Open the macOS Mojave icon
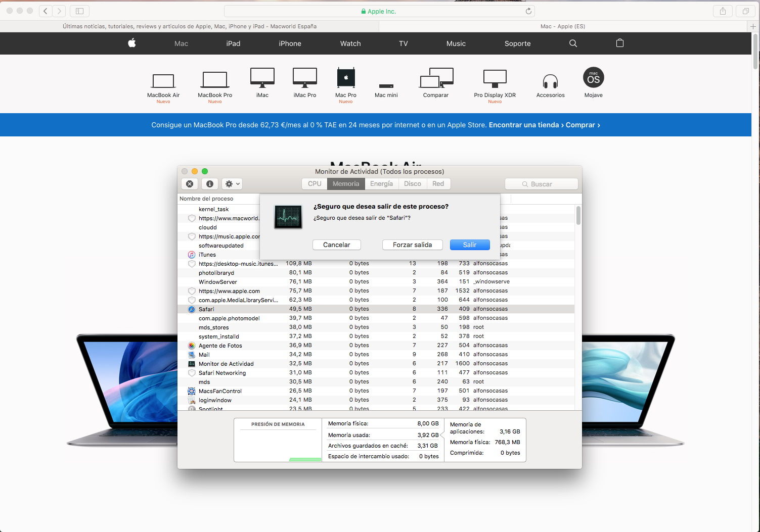Viewport: 760px width, 532px height. (594, 77)
